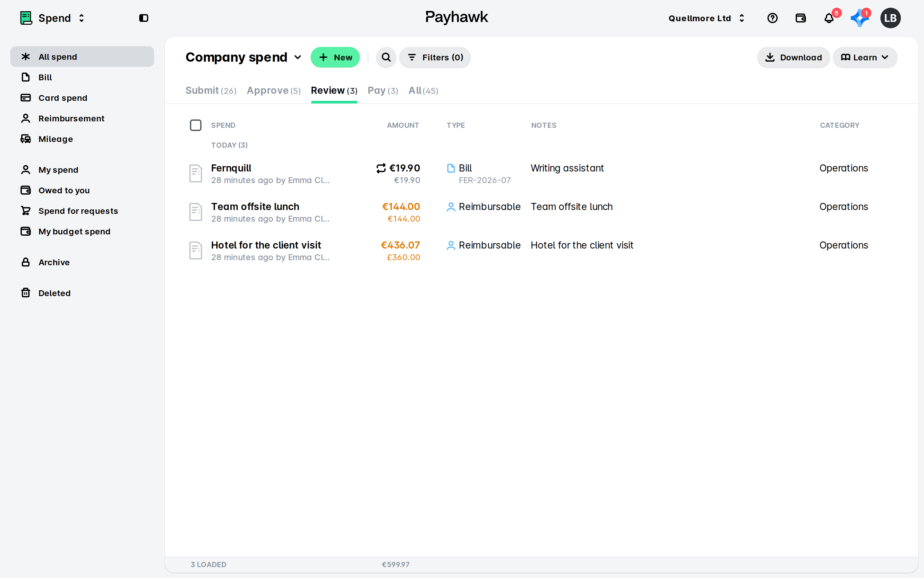This screenshot has width=924, height=578.
Task: Open Spend for requests in sidebar
Action: tap(82, 211)
